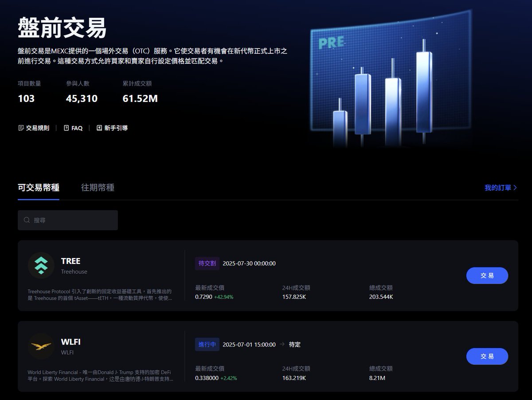
Task: Click the TREE price 0.7290
Action: point(203,297)
